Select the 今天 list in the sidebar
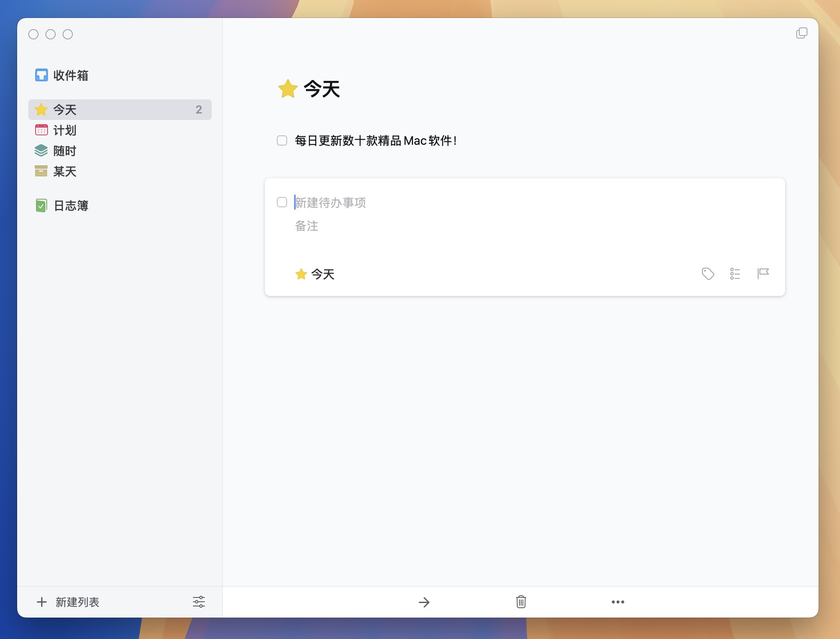Viewport: 840px width, 639px height. pyautogui.click(x=64, y=110)
